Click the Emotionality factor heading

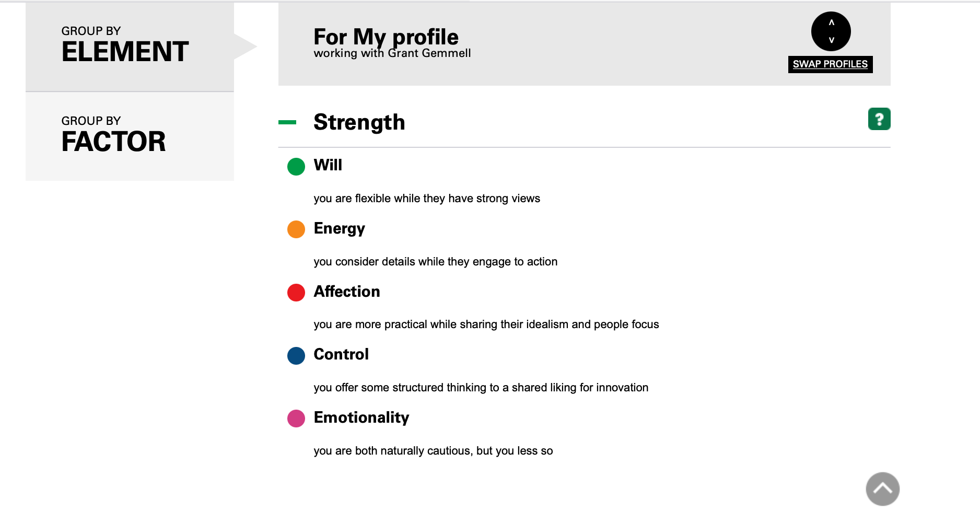(x=361, y=417)
